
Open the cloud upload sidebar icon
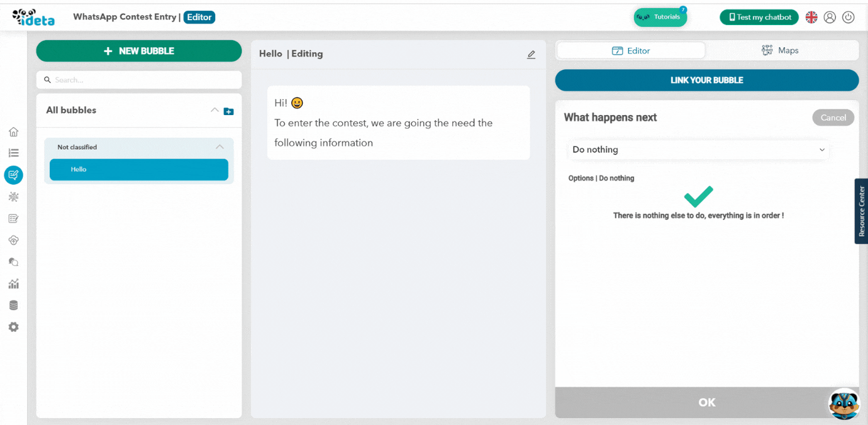tap(13, 240)
